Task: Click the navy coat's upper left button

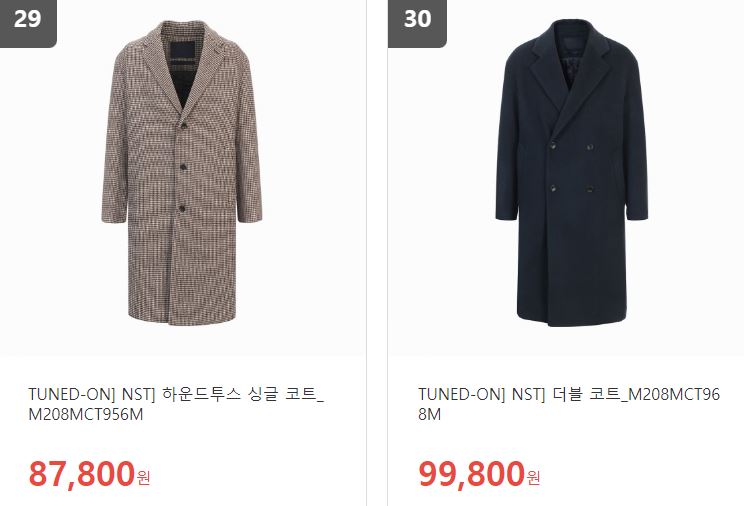Action: click(554, 146)
